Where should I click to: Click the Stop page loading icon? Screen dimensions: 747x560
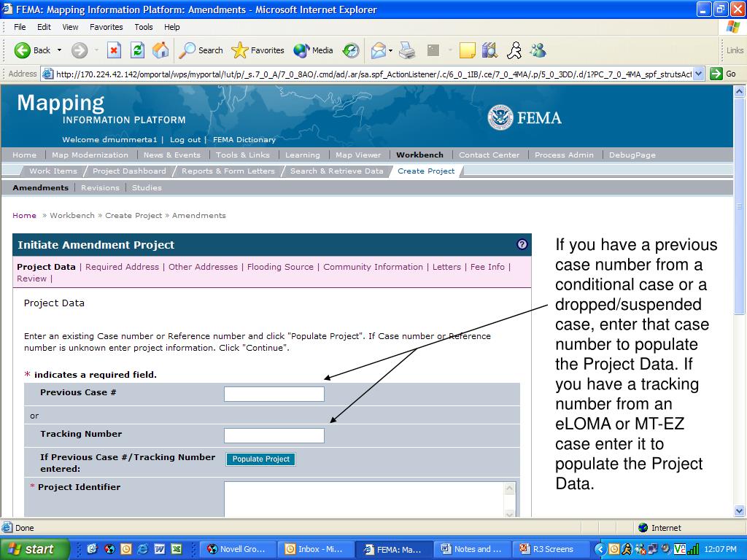[114, 50]
